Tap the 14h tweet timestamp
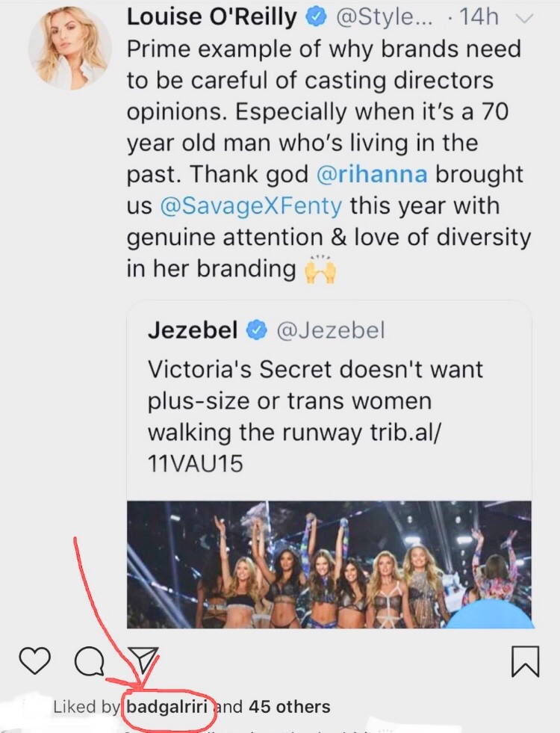 [479, 17]
